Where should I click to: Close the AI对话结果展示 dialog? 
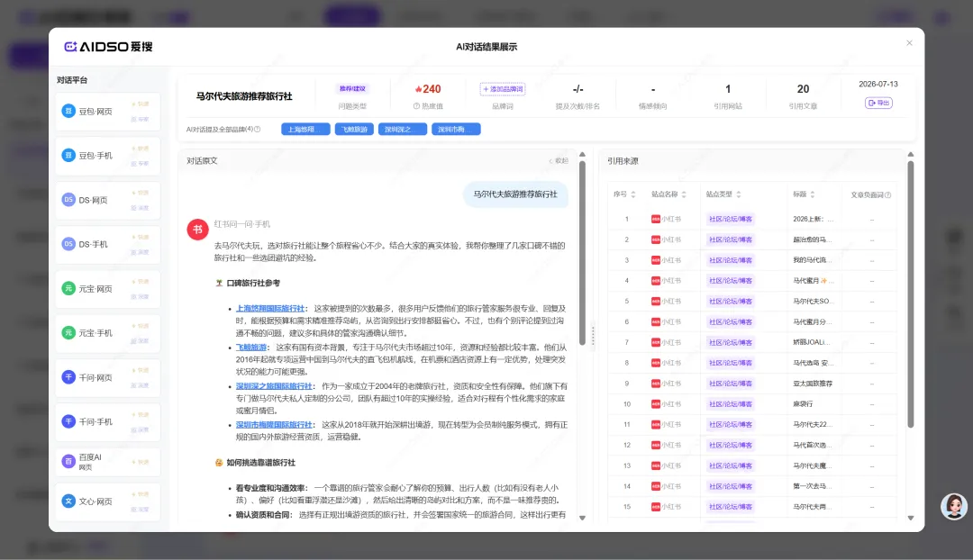909,43
